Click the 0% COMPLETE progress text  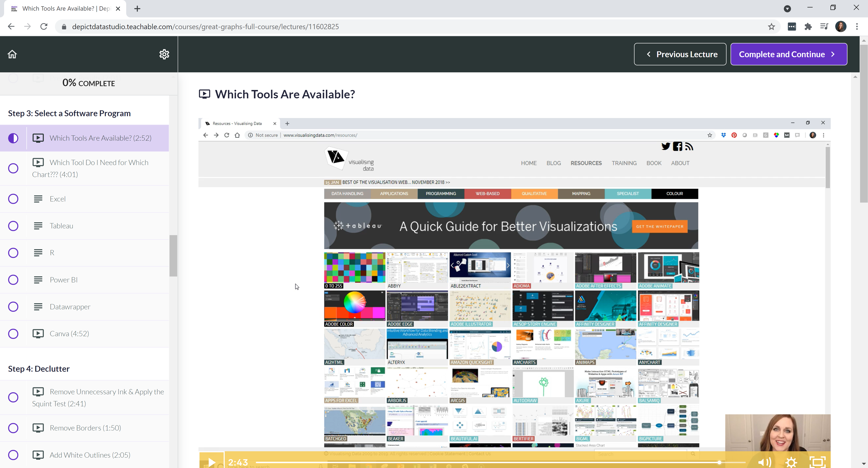pos(89,83)
